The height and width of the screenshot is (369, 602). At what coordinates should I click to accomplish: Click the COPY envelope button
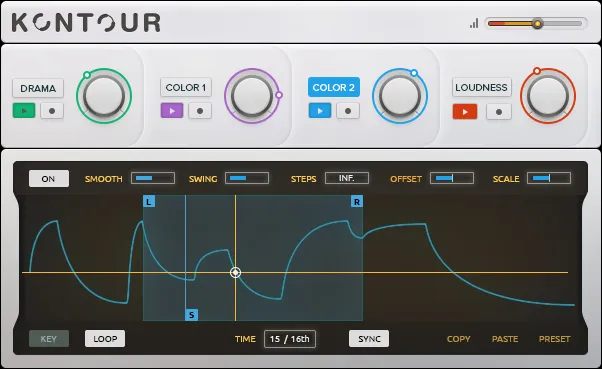coord(458,339)
